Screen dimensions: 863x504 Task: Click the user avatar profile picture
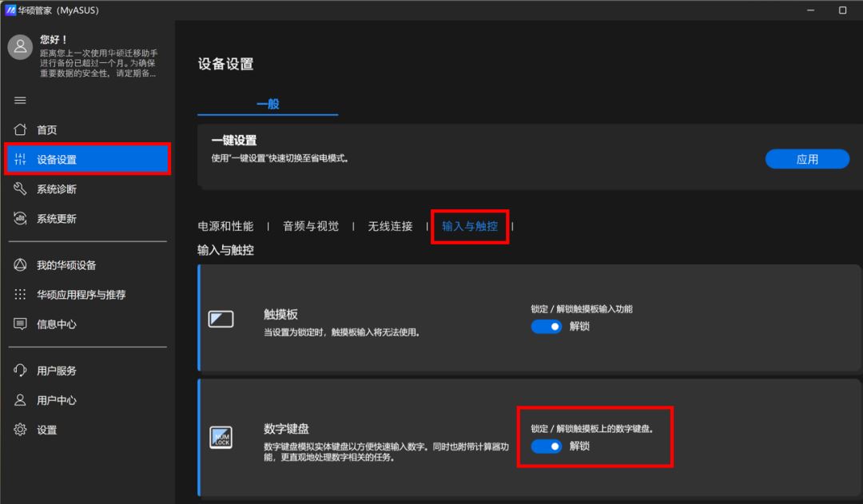point(20,47)
